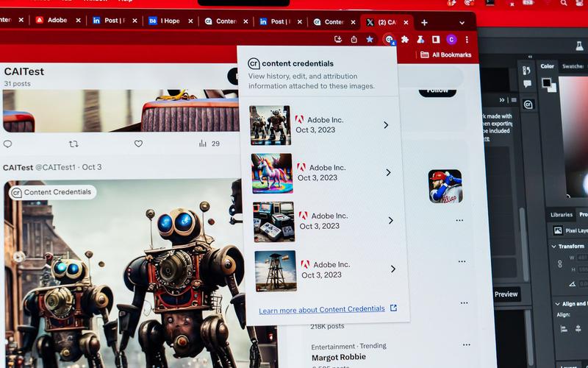Click the align horizontal centers icon in Photoshop

point(578,329)
